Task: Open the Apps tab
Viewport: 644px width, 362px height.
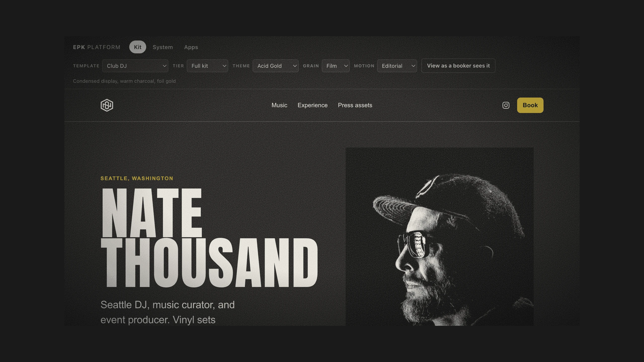Action: 191,47
